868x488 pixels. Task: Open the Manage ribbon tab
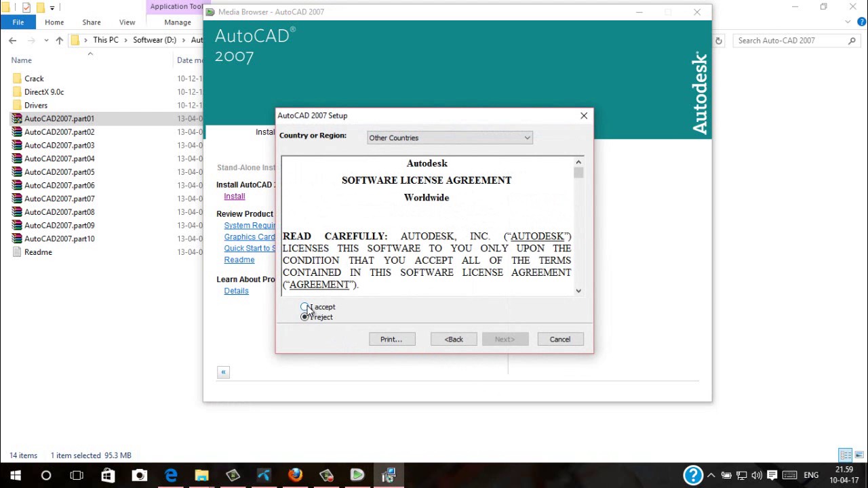coord(178,22)
